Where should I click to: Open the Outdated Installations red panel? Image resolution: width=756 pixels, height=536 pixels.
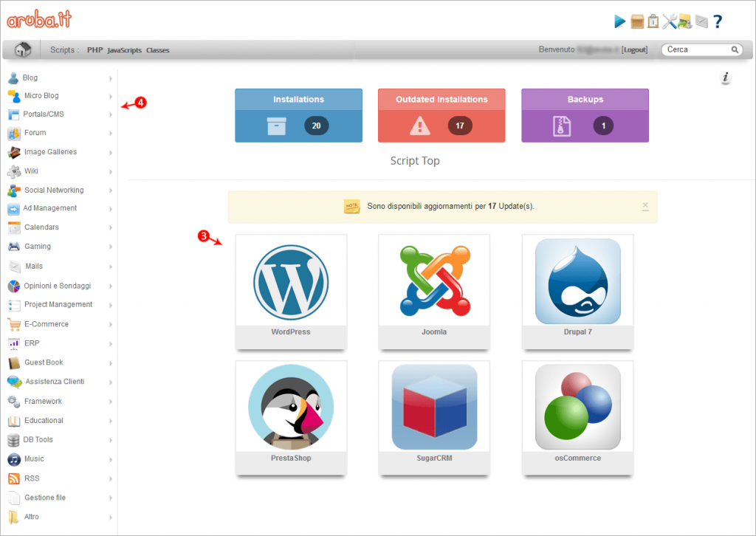[441, 115]
